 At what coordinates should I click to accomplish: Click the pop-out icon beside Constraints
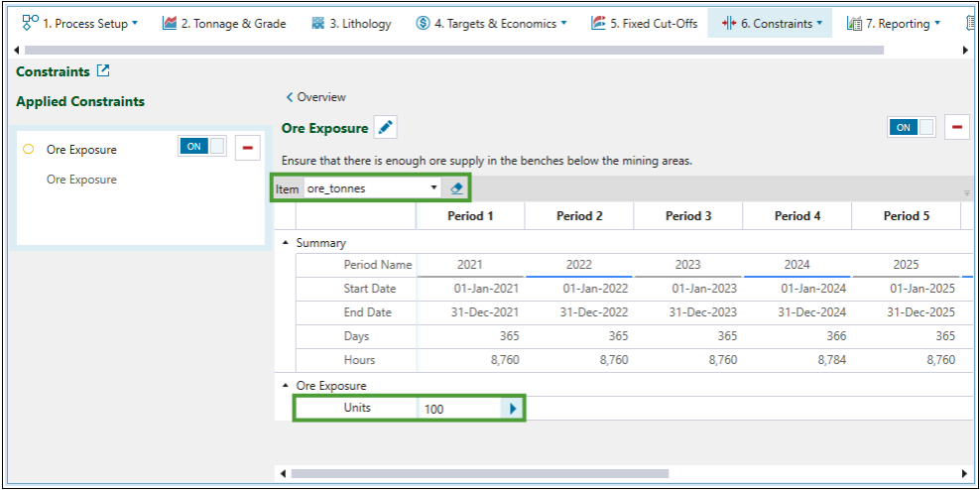[103, 70]
